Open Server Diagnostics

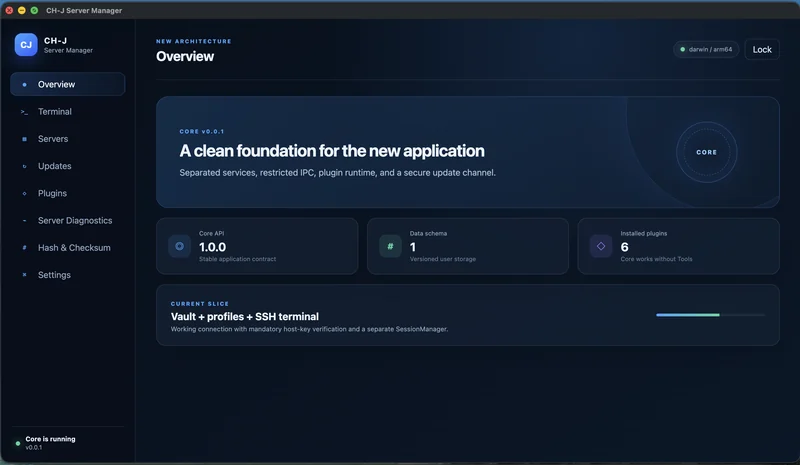point(68,221)
